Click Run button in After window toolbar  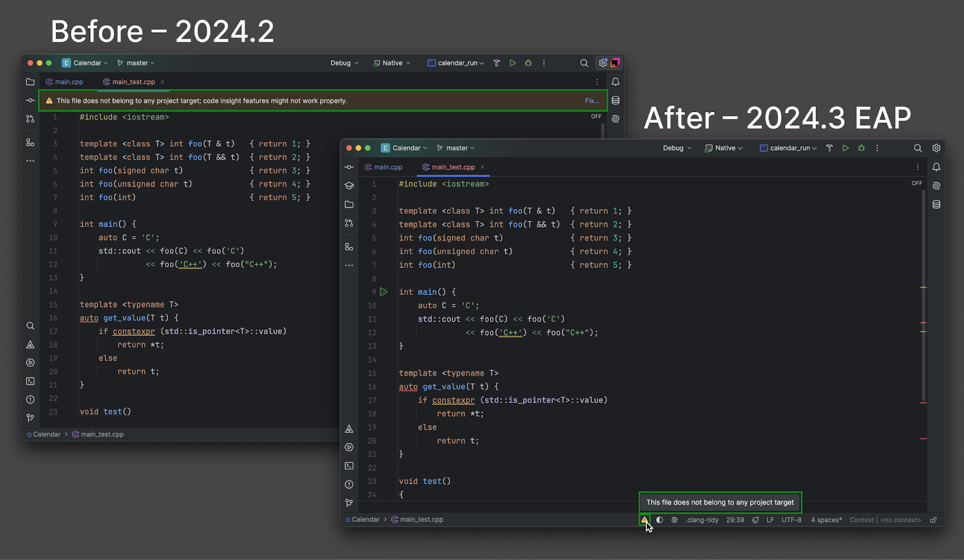pyautogui.click(x=845, y=148)
